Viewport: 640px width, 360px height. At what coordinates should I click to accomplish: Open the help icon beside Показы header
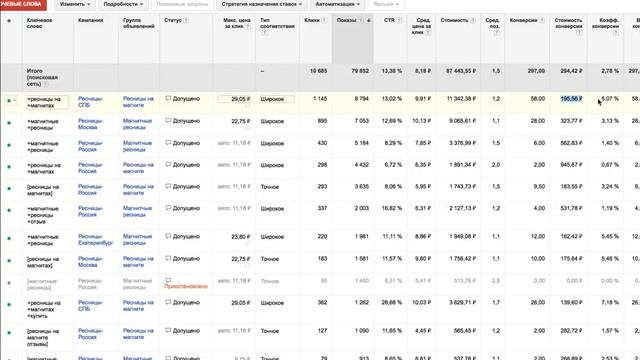click(361, 20)
